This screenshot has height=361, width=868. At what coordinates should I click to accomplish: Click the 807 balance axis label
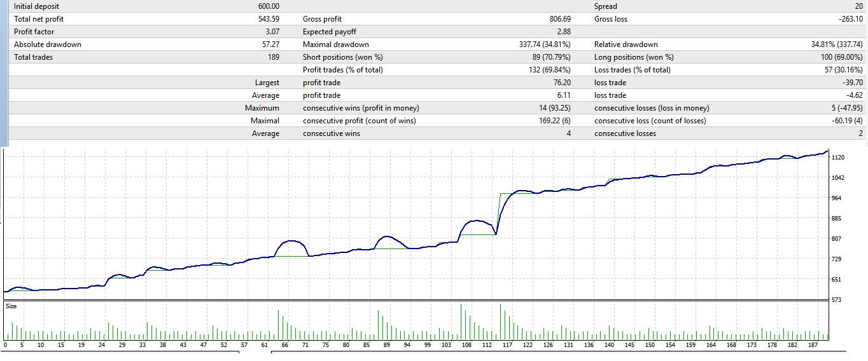click(837, 239)
